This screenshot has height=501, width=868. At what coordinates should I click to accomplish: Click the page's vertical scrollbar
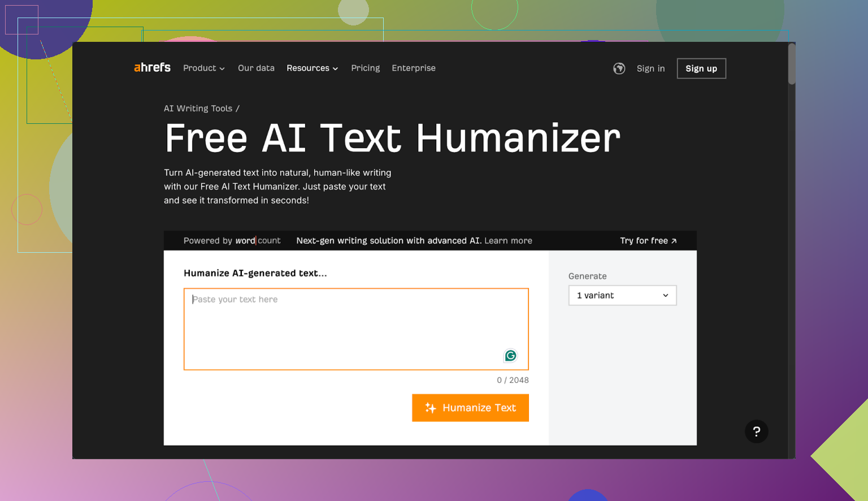tap(792, 64)
